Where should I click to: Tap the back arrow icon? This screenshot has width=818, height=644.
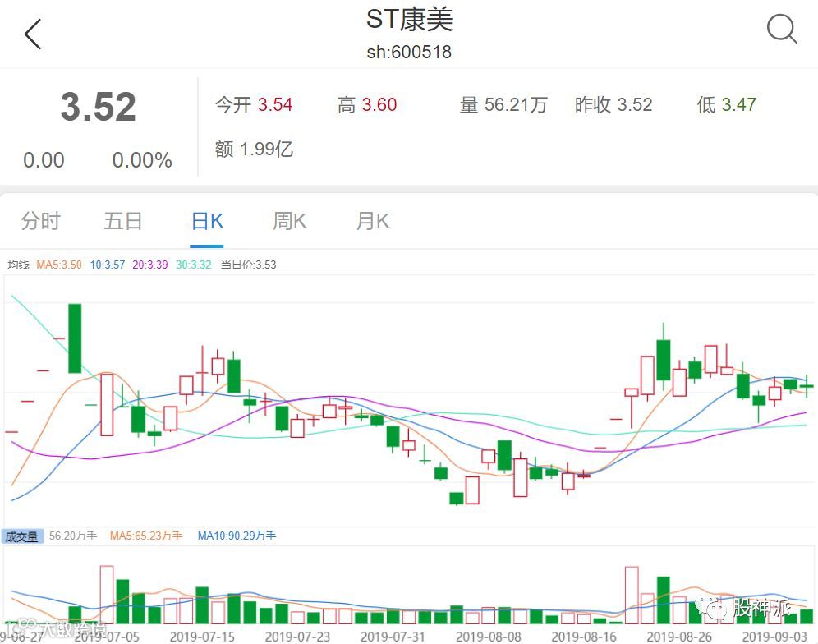[32, 34]
